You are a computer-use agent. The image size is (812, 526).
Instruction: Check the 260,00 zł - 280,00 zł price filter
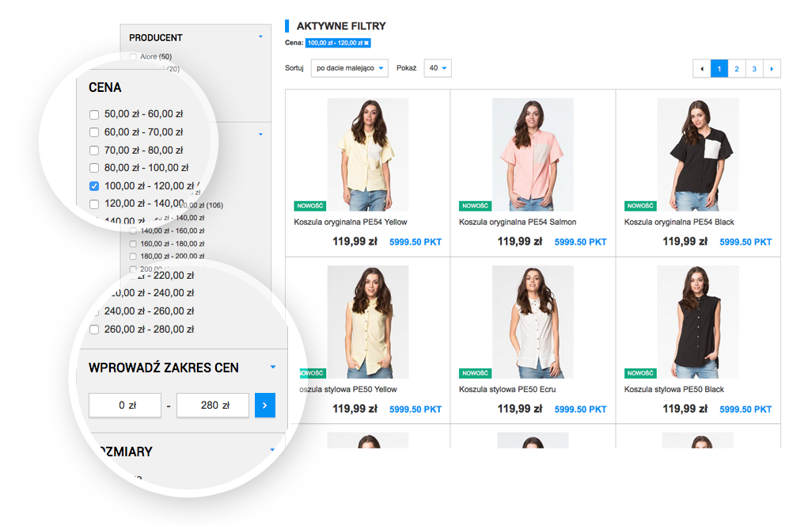pyautogui.click(x=94, y=330)
